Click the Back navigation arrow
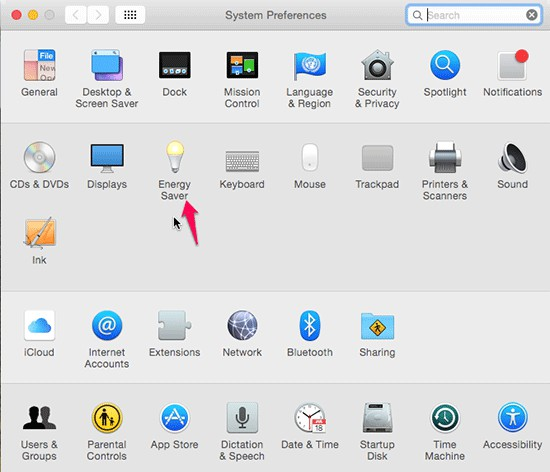The image size is (550, 472). [75, 15]
